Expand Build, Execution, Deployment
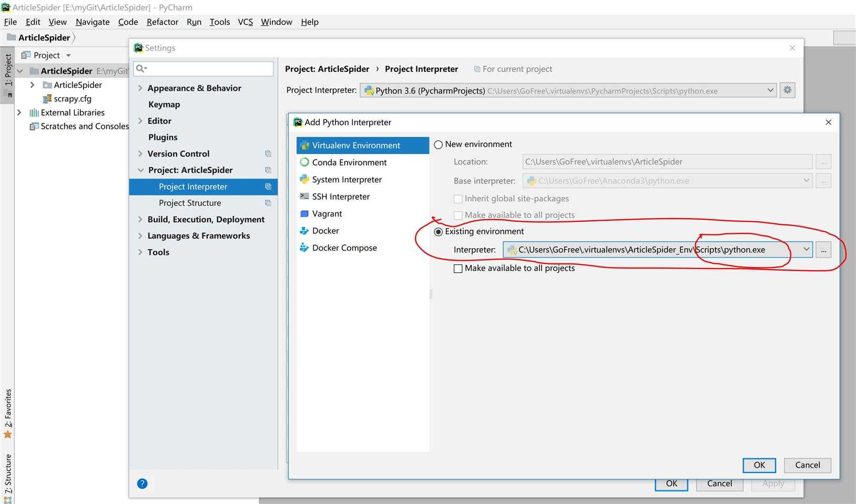This screenshot has height=504, width=856. point(140,219)
